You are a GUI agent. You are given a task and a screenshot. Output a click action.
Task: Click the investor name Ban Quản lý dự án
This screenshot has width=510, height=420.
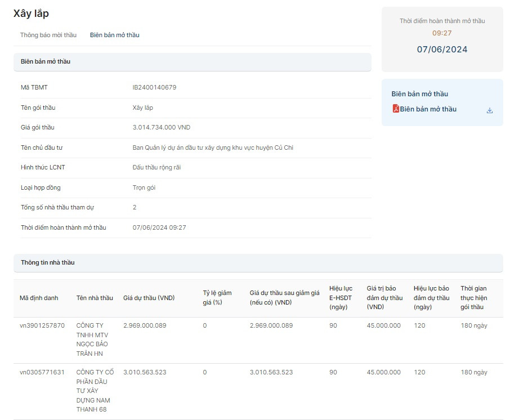[x=213, y=148]
